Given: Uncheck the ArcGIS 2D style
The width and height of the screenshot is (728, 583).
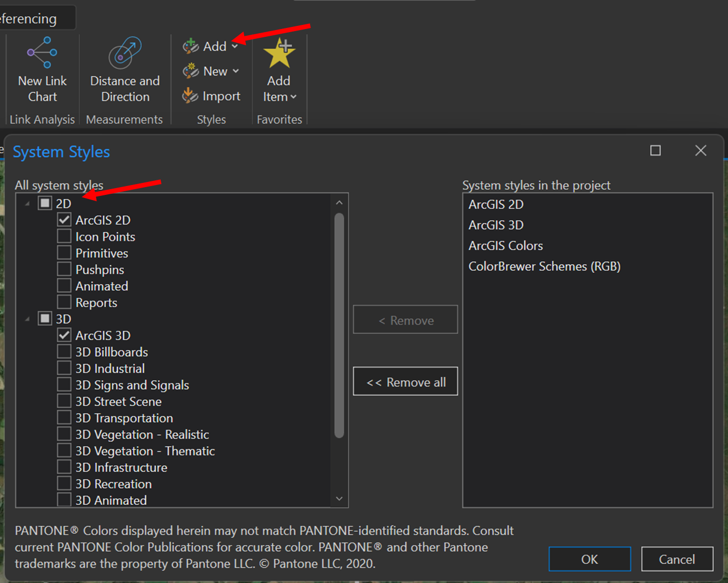Looking at the screenshot, I should [64, 219].
